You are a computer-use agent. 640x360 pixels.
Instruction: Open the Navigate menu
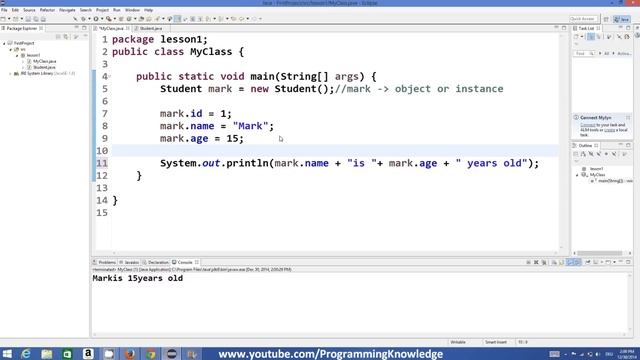67,10
